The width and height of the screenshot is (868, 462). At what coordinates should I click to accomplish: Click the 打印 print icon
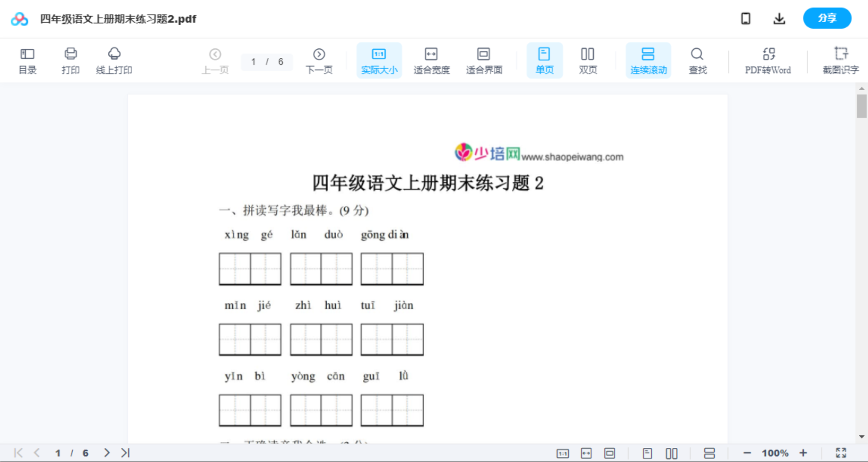[x=70, y=60]
